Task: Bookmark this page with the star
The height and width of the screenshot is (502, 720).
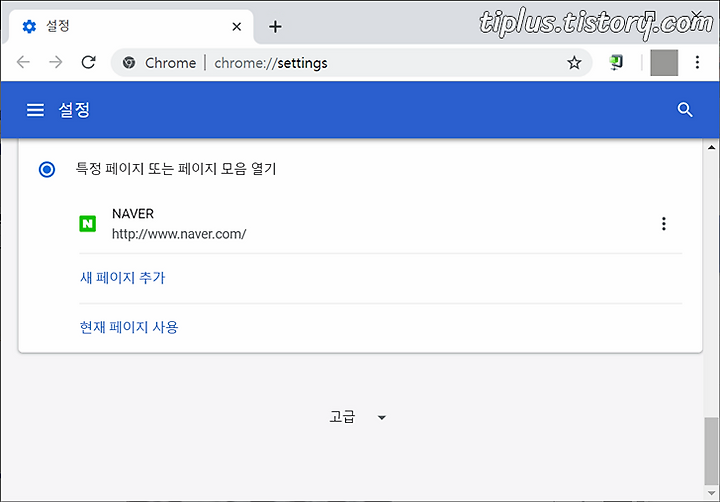Action: [574, 62]
